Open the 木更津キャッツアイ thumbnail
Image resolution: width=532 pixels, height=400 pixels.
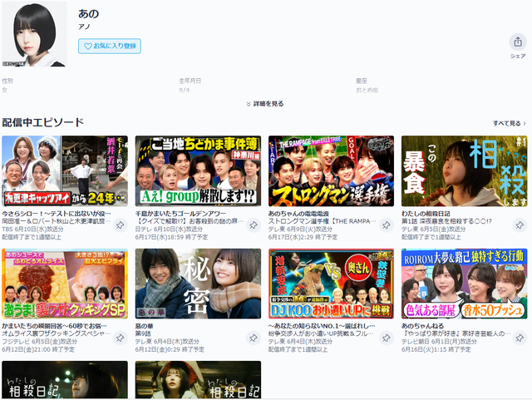65,170
